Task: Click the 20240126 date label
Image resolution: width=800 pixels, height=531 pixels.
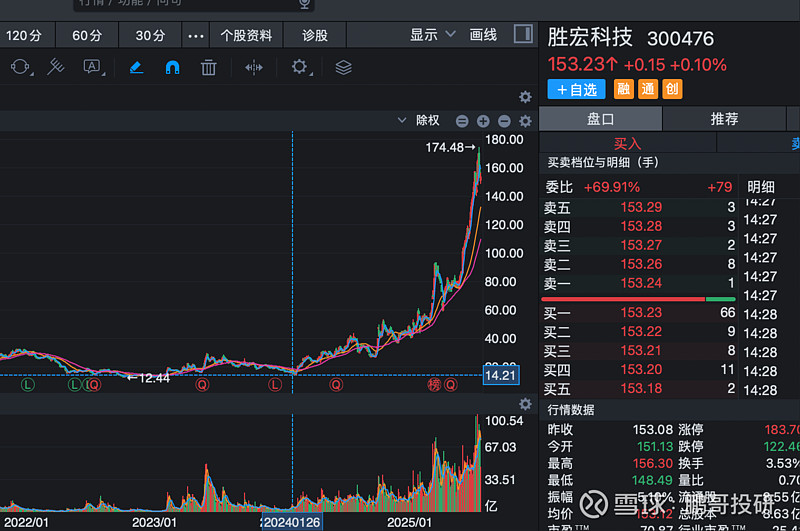Action: click(292, 522)
